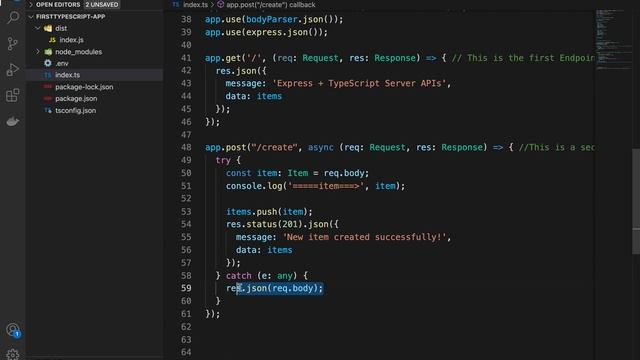Open index.js in the dist folder
The image size is (640, 360).
click(x=71, y=40)
